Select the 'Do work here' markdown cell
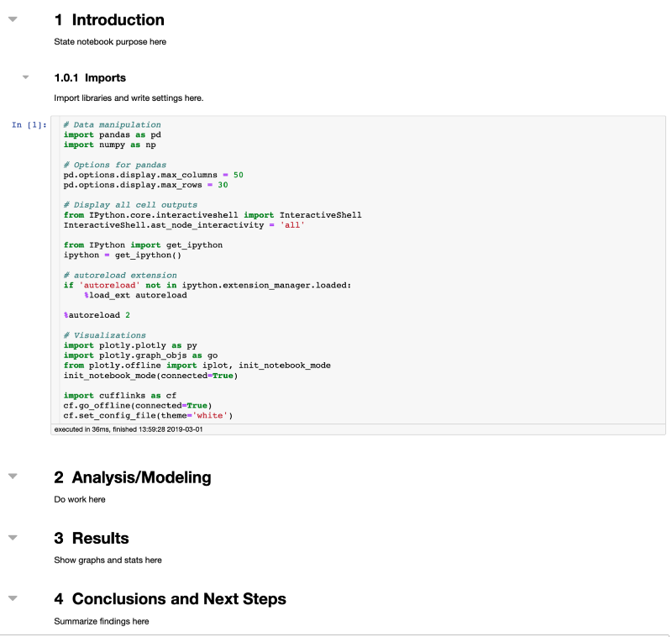The width and height of the screenshot is (672, 637). pos(79,498)
